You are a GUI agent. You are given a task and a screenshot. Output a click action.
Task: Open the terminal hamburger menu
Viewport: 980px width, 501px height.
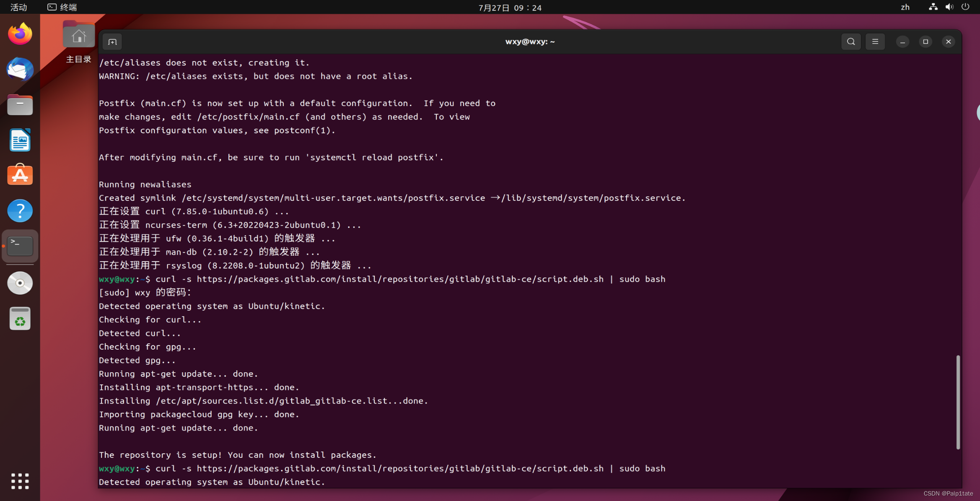pos(875,42)
